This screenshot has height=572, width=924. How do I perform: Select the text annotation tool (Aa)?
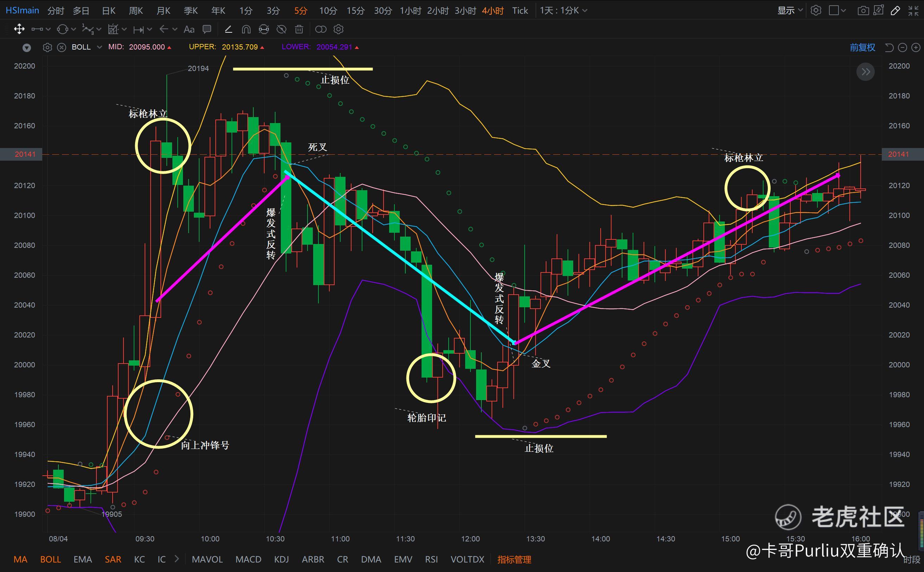(189, 29)
